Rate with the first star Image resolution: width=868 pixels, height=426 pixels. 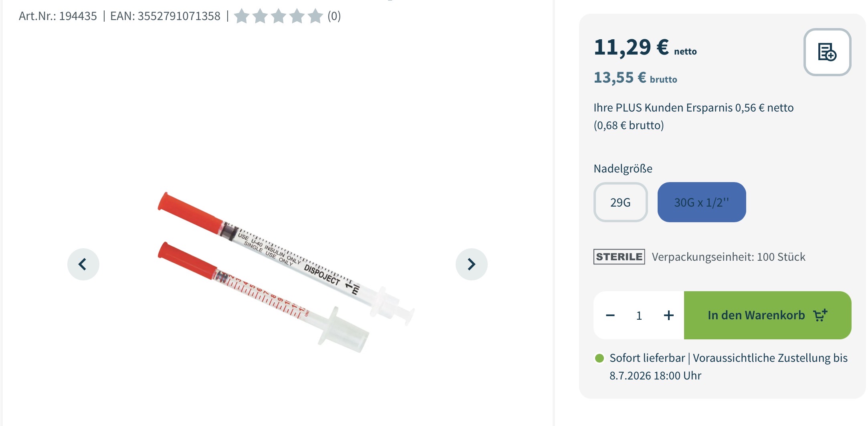tap(242, 16)
